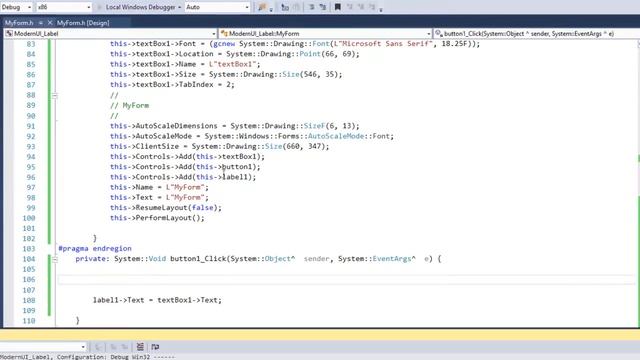This screenshot has height=360, width=640.
Task: Click the textBox1 Size assignment line 86
Action: click(x=226, y=75)
